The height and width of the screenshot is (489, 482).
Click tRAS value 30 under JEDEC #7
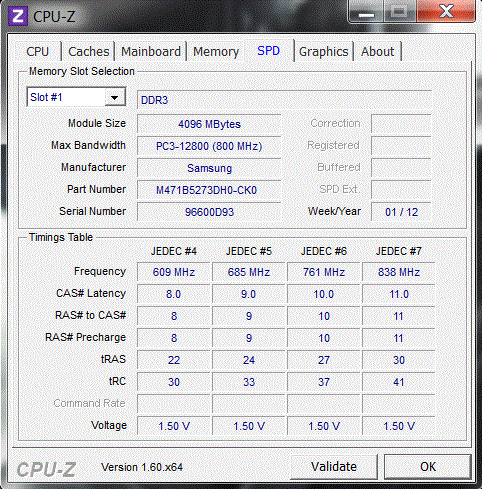(x=399, y=360)
